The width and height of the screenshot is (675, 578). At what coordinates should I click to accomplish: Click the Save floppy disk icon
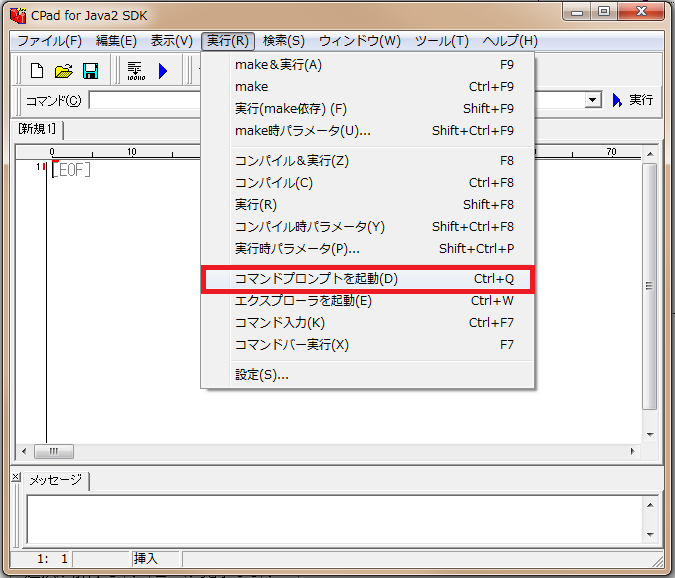click(90, 71)
